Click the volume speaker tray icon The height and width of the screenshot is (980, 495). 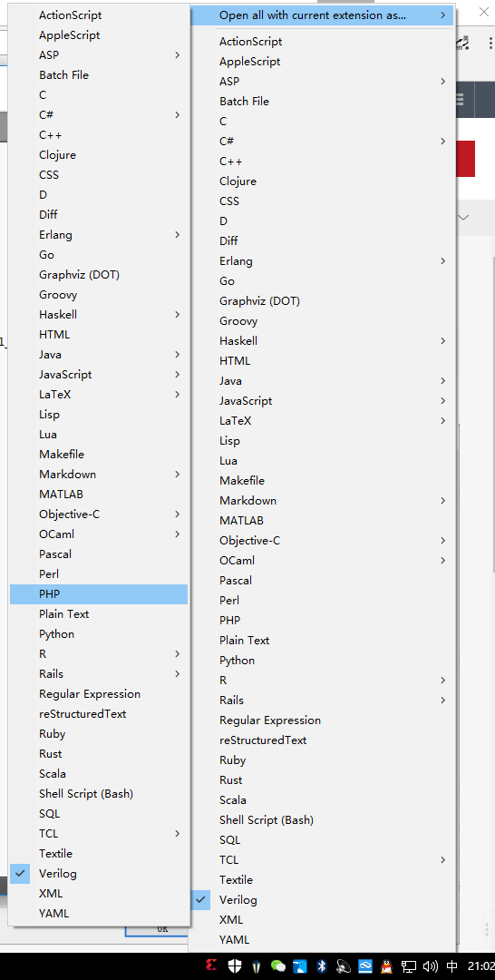pyautogui.click(x=431, y=966)
